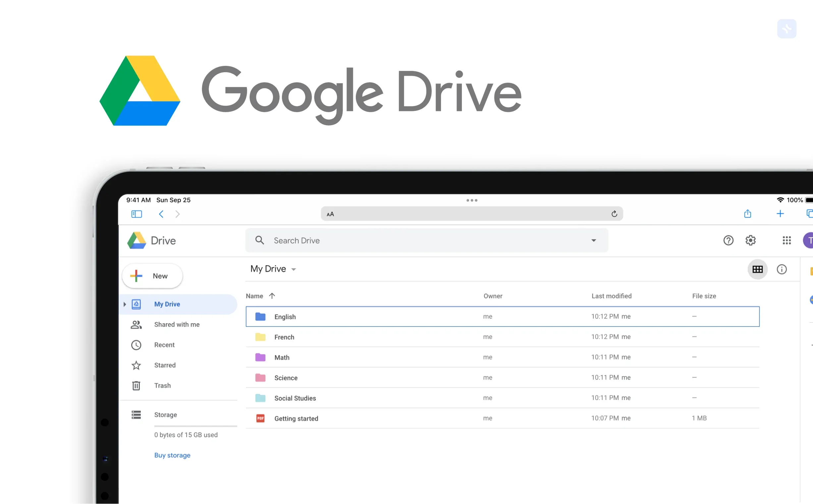Click the magnifier search icon
This screenshot has height=504, width=813.
(259, 240)
